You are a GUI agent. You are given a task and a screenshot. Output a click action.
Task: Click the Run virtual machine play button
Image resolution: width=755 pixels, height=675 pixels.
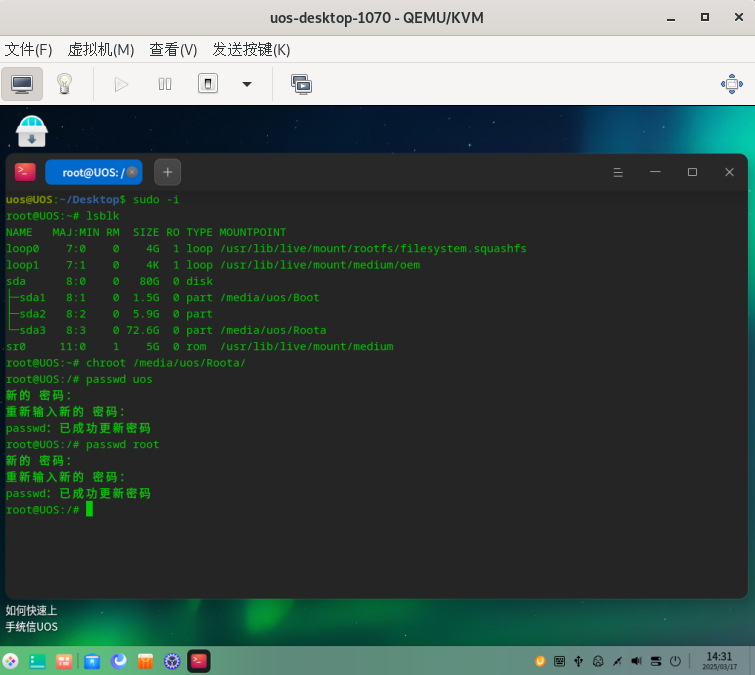coord(121,85)
